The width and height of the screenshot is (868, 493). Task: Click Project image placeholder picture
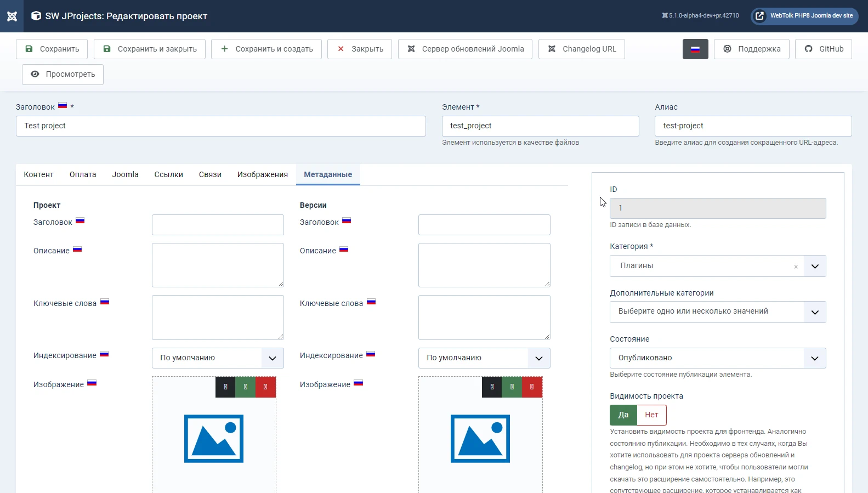[214, 439]
